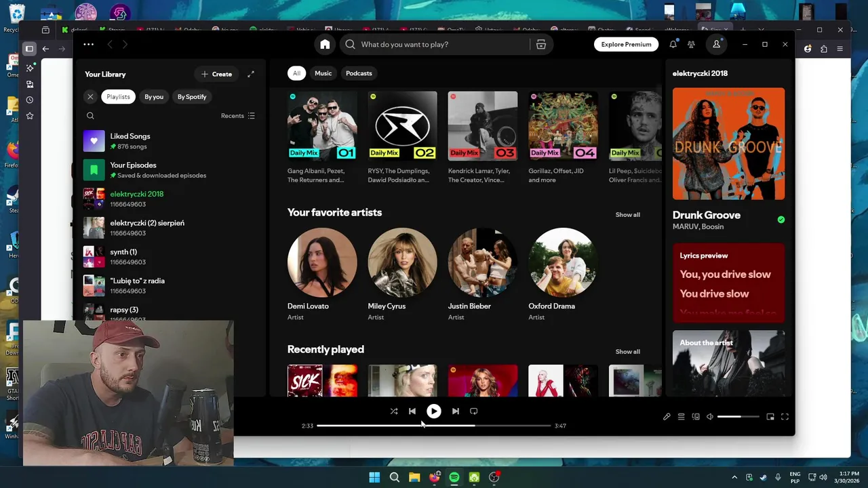
Task: Select the All filter chip
Action: 296,73
